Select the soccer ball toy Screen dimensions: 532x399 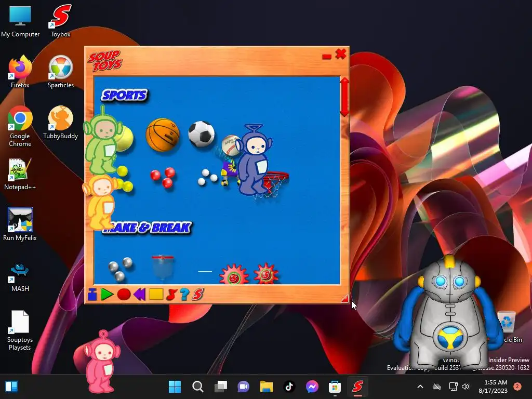202,134
